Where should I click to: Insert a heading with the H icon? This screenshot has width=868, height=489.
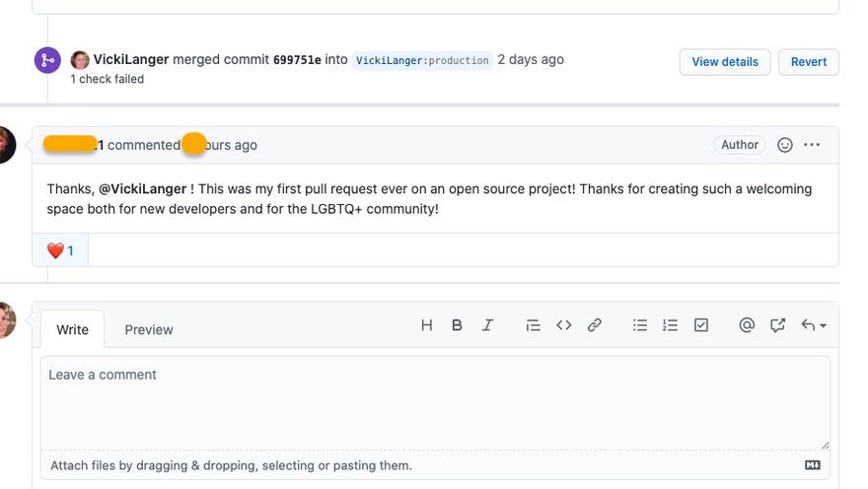(x=426, y=325)
